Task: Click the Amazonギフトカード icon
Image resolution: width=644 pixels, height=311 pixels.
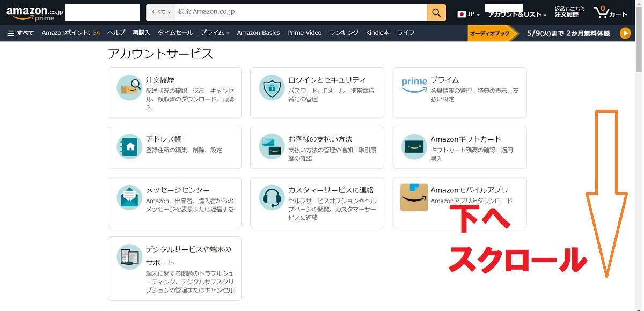Action: [414, 146]
